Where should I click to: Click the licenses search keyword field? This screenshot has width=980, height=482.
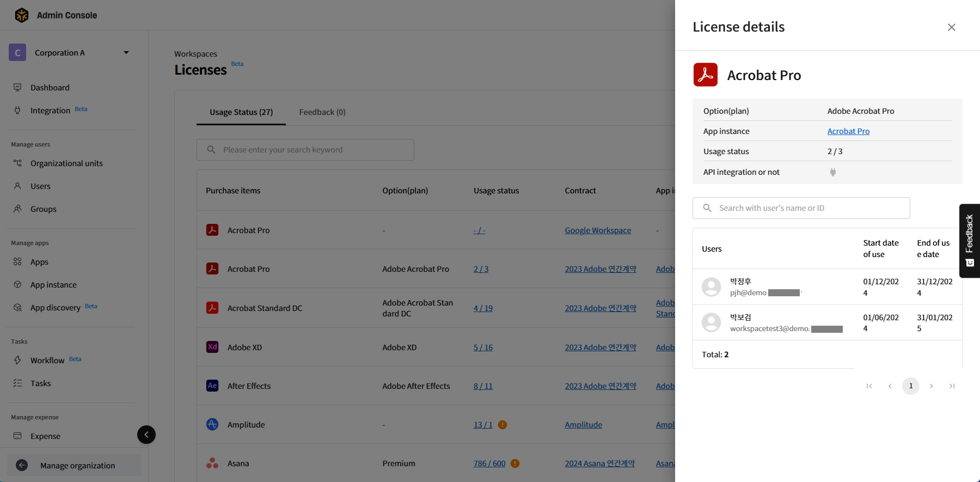pyautogui.click(x=305, y=150)
